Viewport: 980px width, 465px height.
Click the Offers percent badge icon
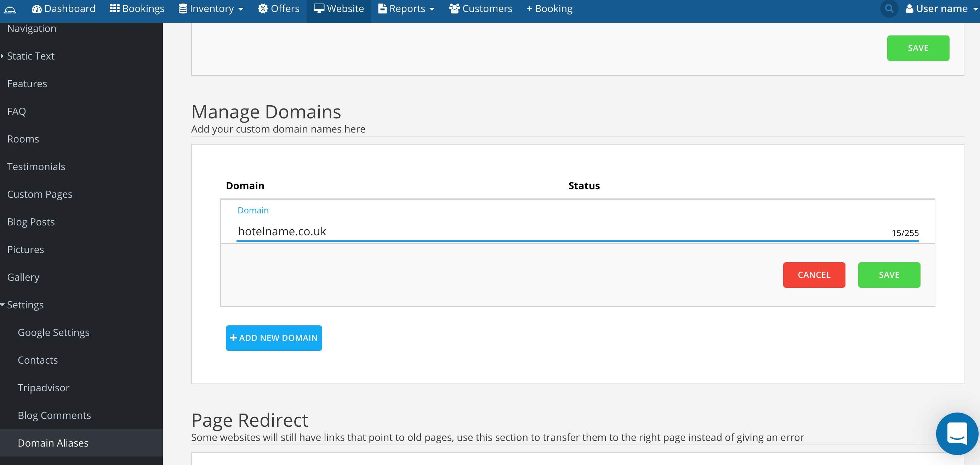click(x=263, y=9)
